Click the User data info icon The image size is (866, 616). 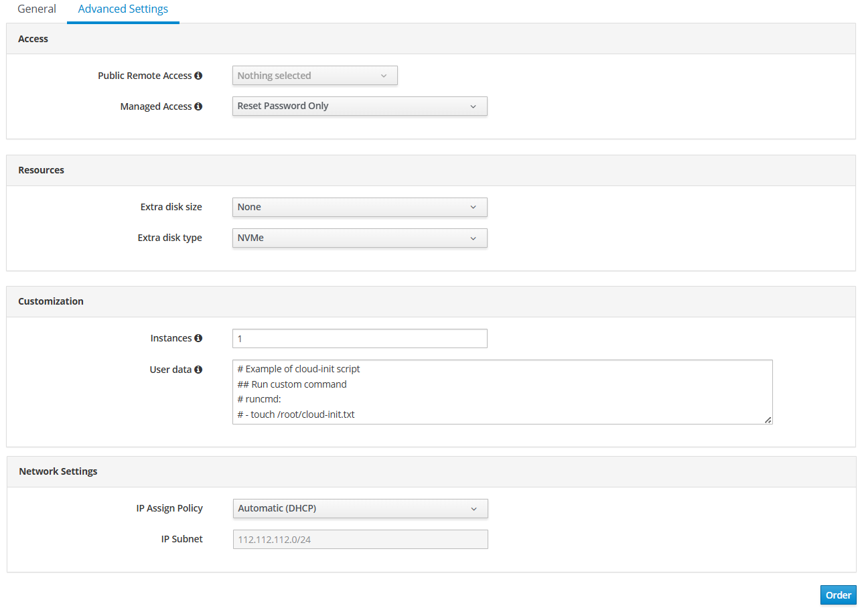198,369
